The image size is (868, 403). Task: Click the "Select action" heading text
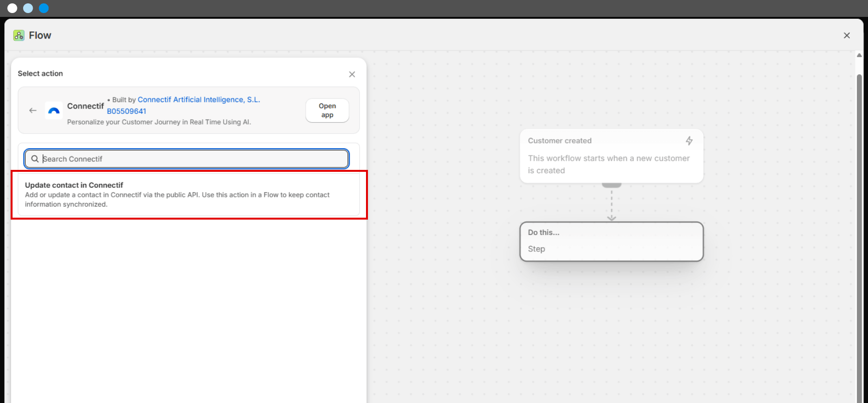tap(41, 73)
